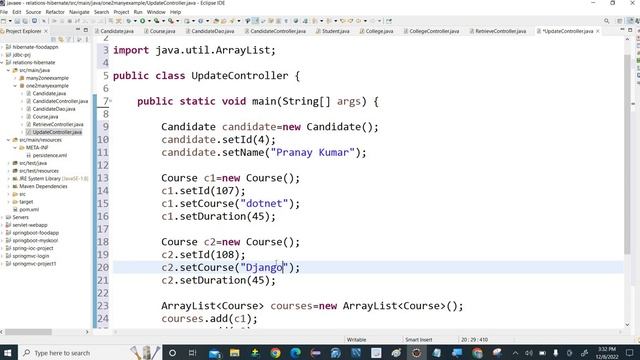
Task: Maximize the Project Explorer view
Action: point(86,30)
